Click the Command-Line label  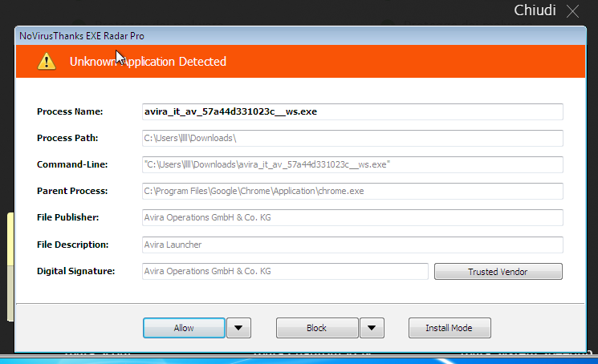72,164
